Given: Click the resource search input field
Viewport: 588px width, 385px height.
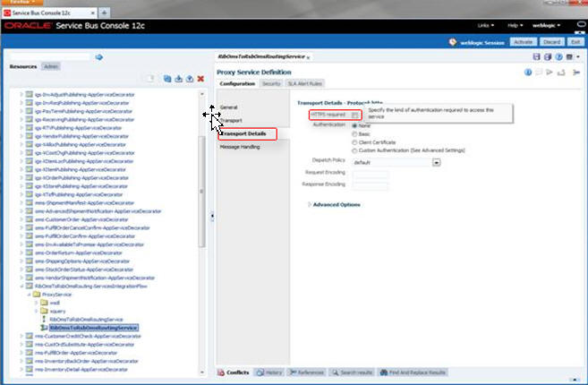Looking at the screenshot, I should 50,57.
